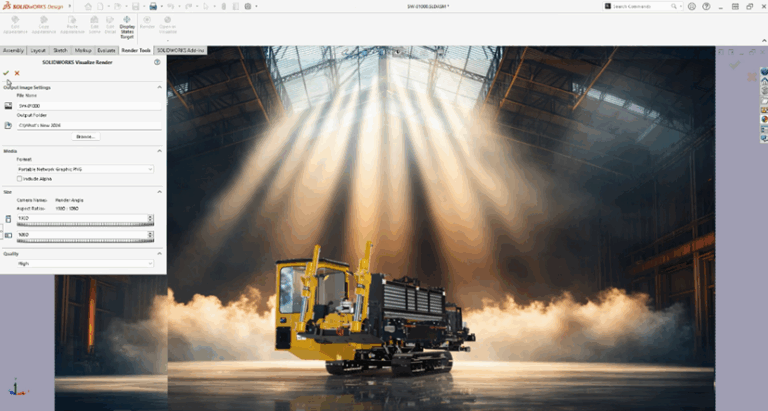Adjust the height slider under the second size field

(85, 241)
